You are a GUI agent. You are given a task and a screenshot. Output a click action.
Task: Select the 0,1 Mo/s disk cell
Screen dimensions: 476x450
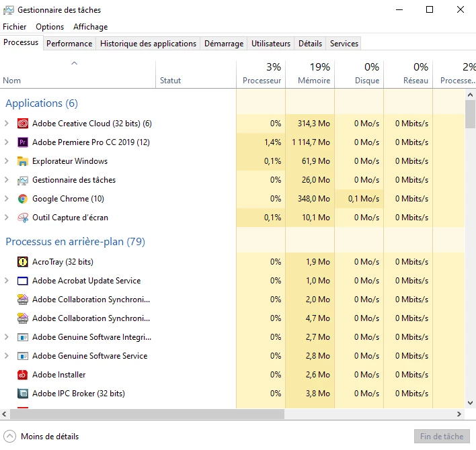(x=359, y=199)
